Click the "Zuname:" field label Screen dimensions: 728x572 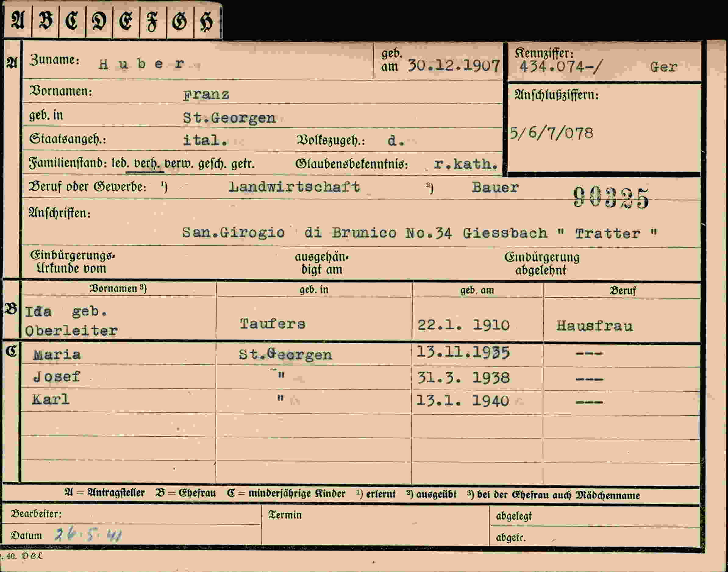pos(55,60)
